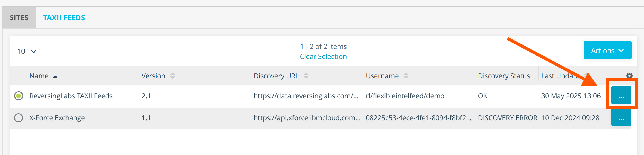Open the items-per-page dropdown showing 10
This screenshot has width=644, height=155.
click(27, 51)
